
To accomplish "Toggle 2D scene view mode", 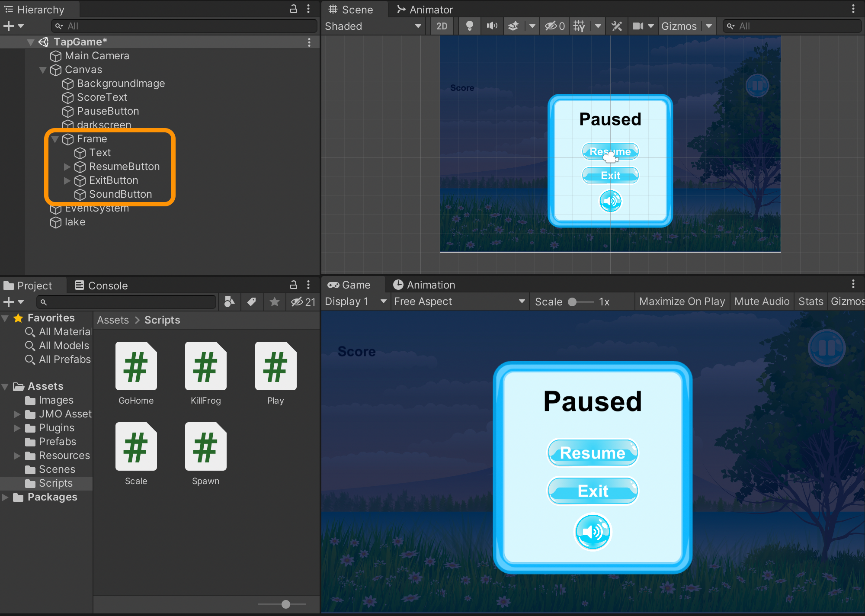I will point(442,26).
